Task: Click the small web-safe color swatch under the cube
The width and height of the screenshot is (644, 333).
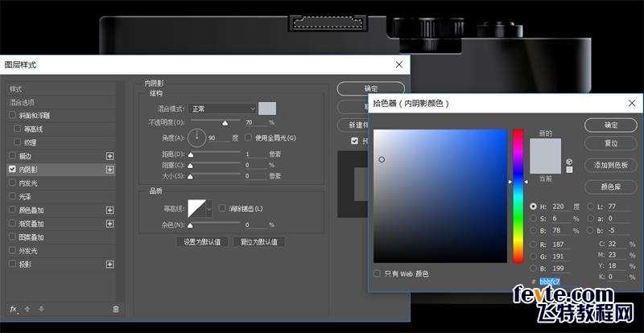Action: (569, 170)
